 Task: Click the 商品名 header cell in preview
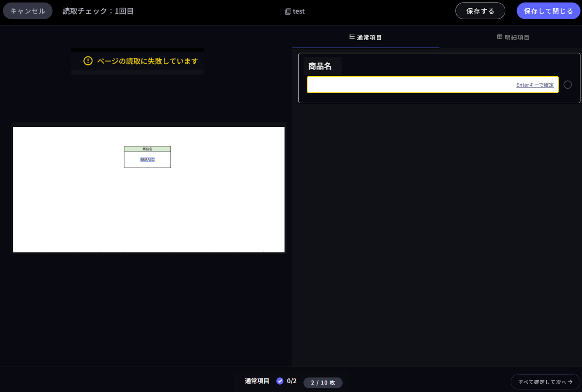tap(147, 149)
